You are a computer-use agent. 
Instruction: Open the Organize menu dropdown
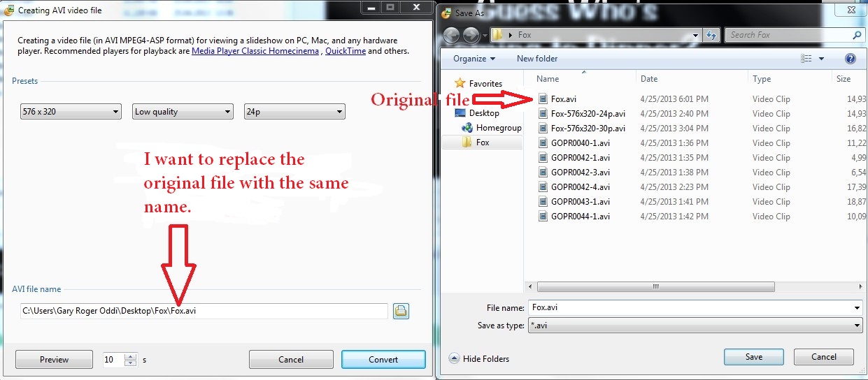pyautogui.click(x=474, y=59)
